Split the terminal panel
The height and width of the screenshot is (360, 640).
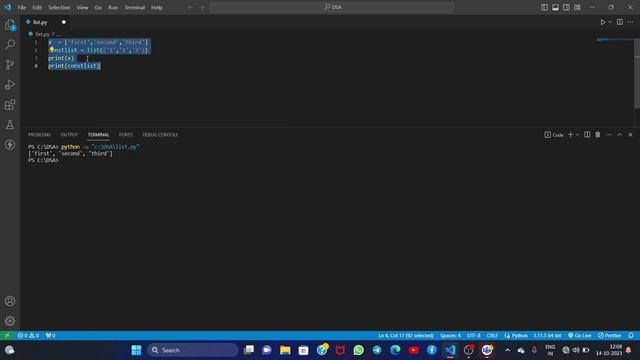coord(587,135)
